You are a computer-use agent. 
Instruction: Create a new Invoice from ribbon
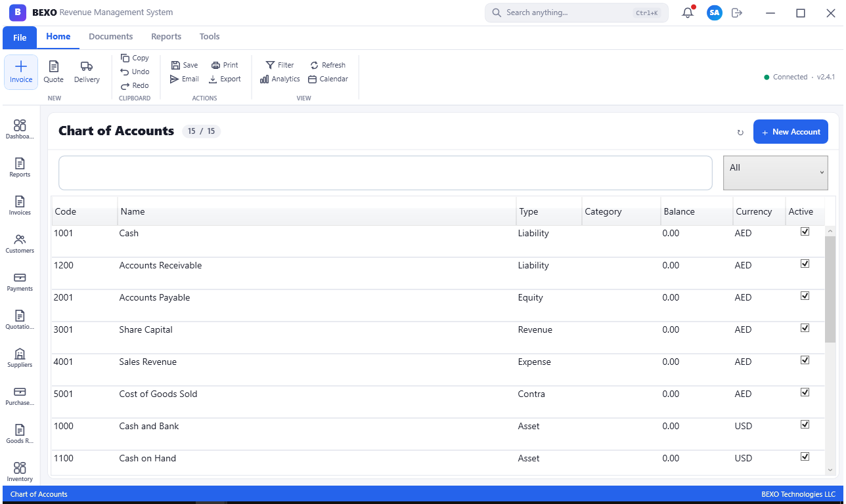(21, 72)
